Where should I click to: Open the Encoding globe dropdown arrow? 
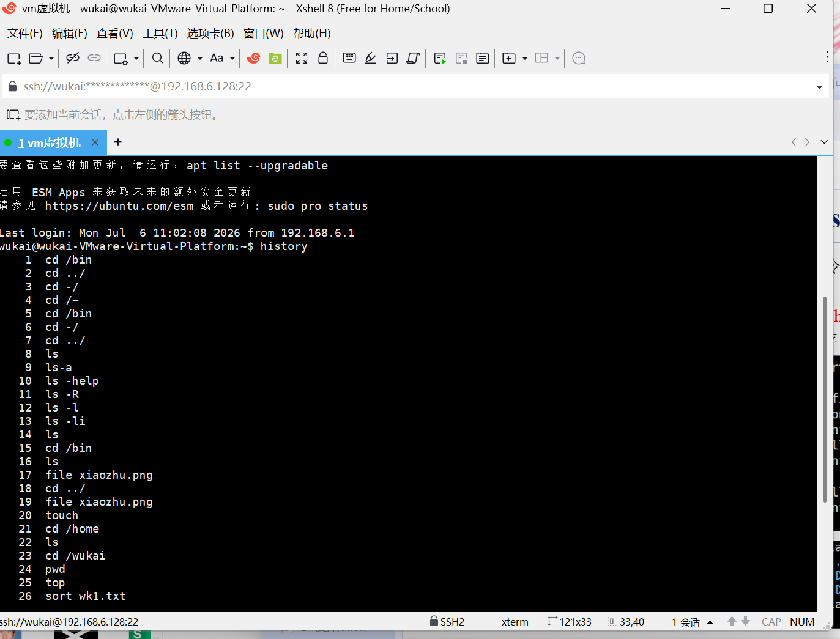coord(200,59)
